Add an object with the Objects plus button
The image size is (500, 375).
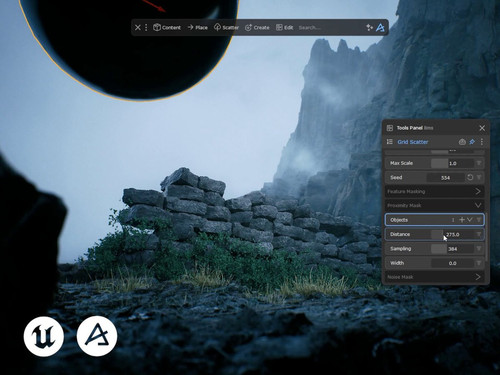(462, 220)
